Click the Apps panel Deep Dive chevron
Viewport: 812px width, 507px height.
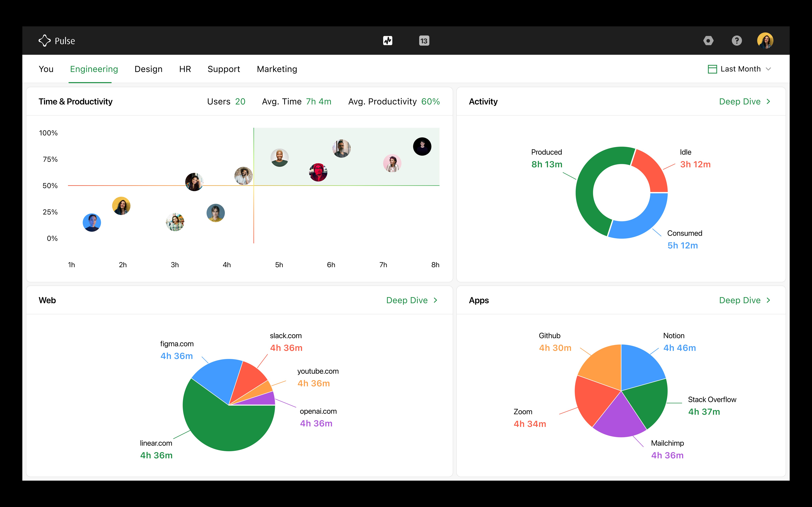768,300
